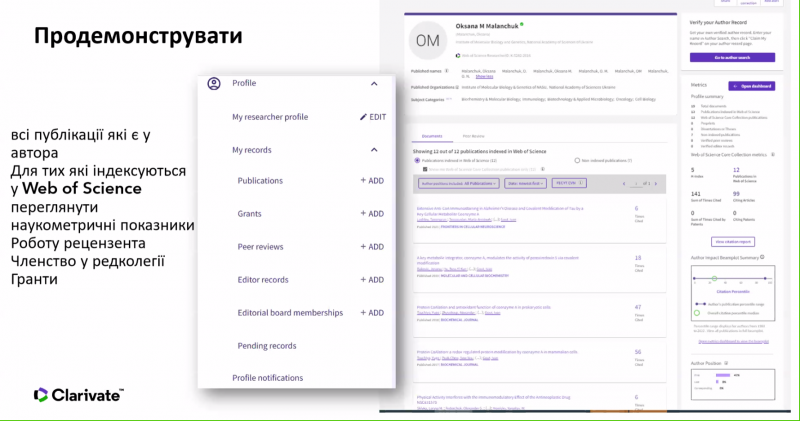Screen dimensions: 800x421
Task: Click ADD next to Publications
Action: tap(372, 181)
